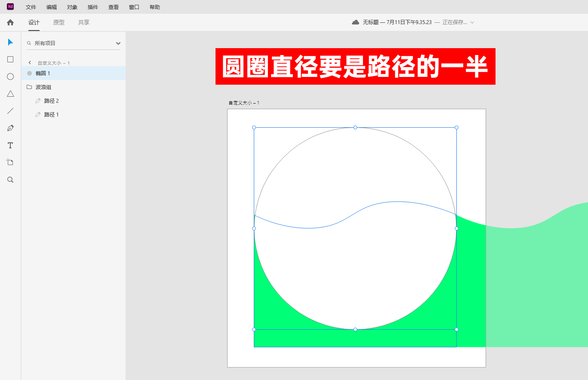
Task: Select the Zoom magnifier tool
Action: pyautogui.click(x=10, y=180)
